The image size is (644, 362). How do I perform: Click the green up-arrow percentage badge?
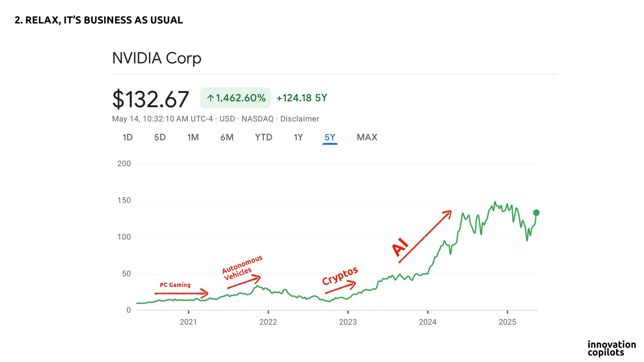pos(235,98)
